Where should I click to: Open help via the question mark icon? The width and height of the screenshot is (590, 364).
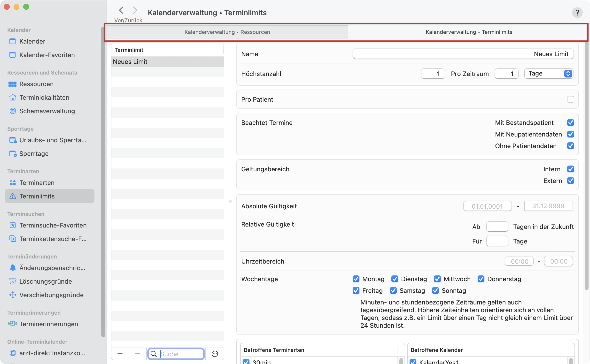[x=578, y=13]
